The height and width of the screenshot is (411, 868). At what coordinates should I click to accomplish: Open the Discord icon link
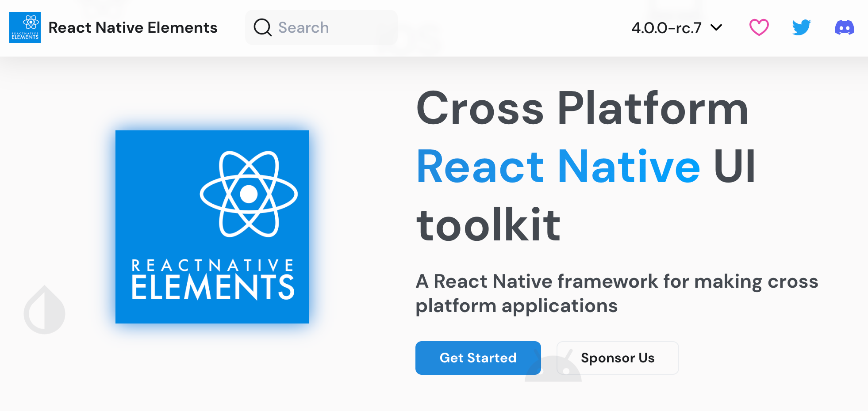[844, 27]
